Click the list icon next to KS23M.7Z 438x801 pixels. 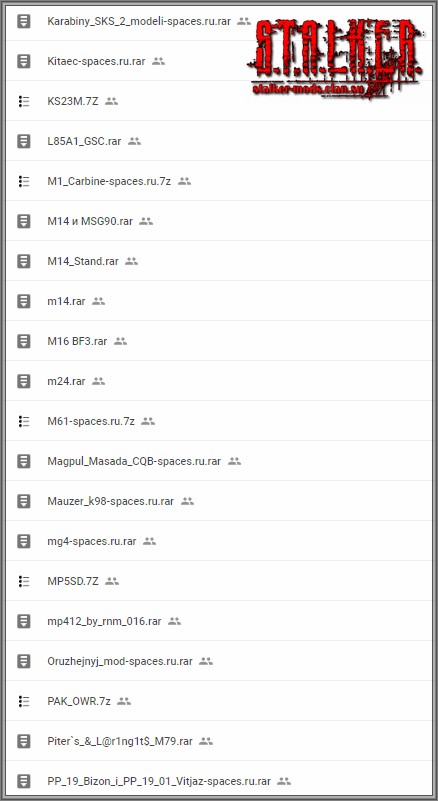(x=24, y=101)
